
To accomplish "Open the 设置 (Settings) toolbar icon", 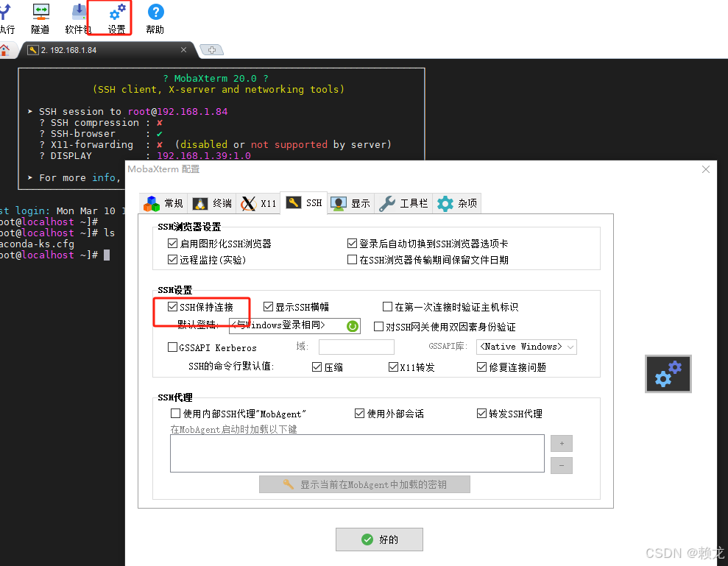I will tap(116, 18).
